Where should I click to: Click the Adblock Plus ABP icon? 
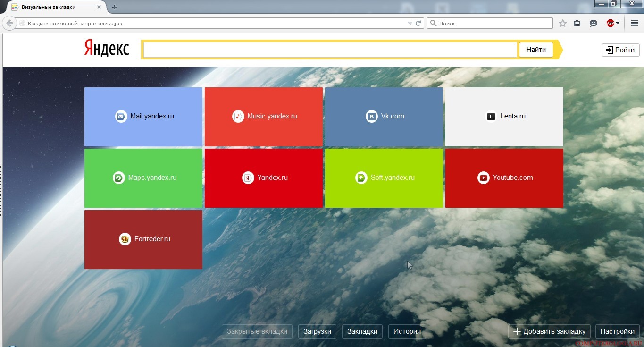[x=610, y=23]
